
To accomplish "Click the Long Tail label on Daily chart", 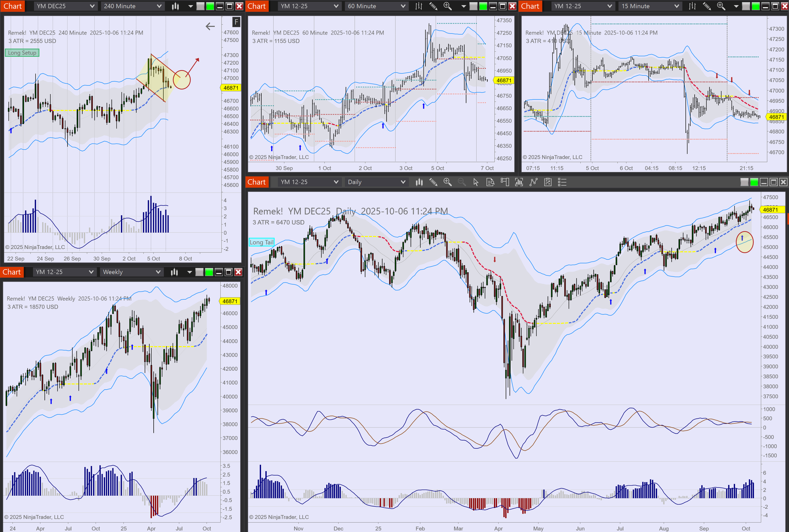I will tap(261, 242).
